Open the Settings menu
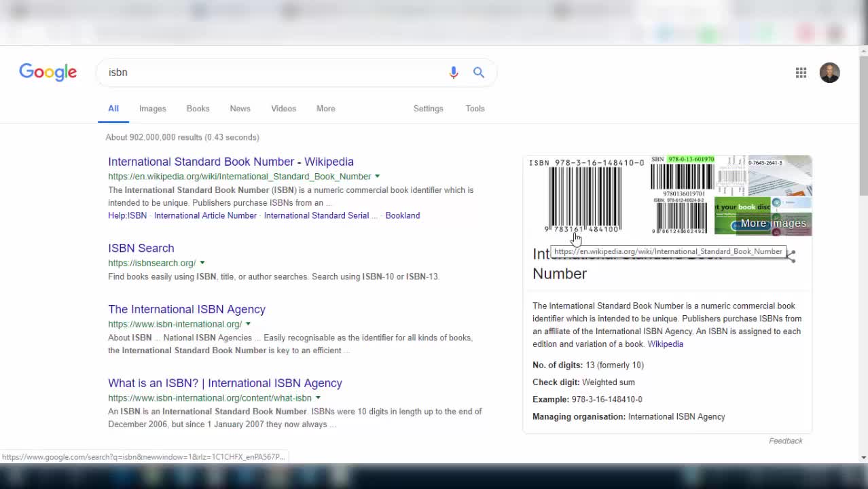This screenshot has width=868, height=489. click(x=428, y=109)
